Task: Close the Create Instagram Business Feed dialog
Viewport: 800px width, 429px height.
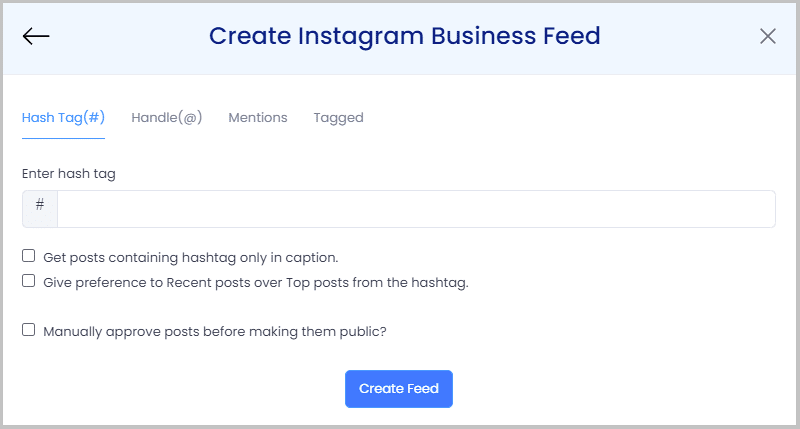Action: click(767, 36)
